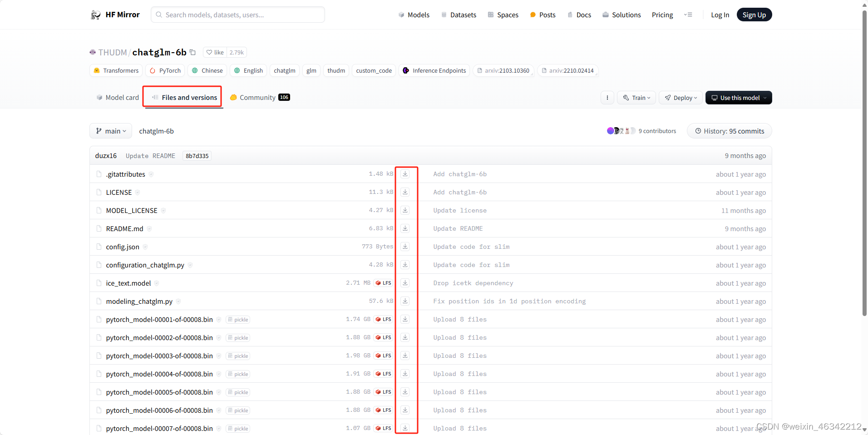Go to Datasets in top navigation
This screenshot has width=868, height=435.
coord(459,15)
